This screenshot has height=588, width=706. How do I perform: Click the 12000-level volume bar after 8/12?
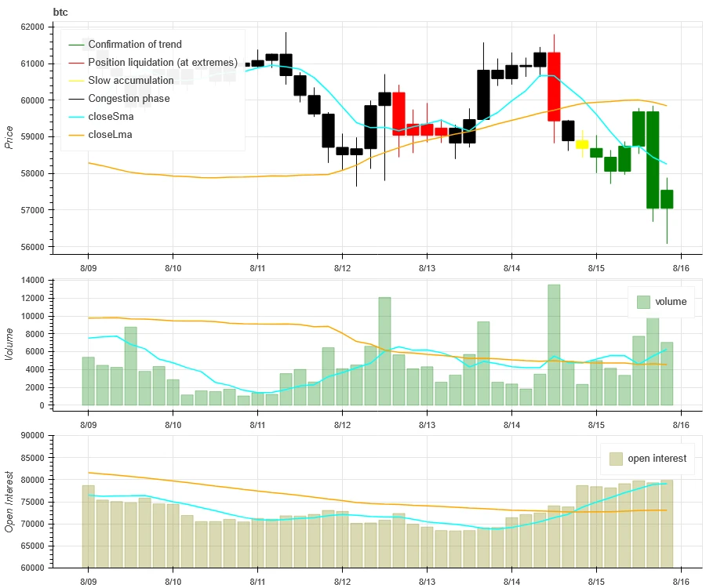(384, 351)
